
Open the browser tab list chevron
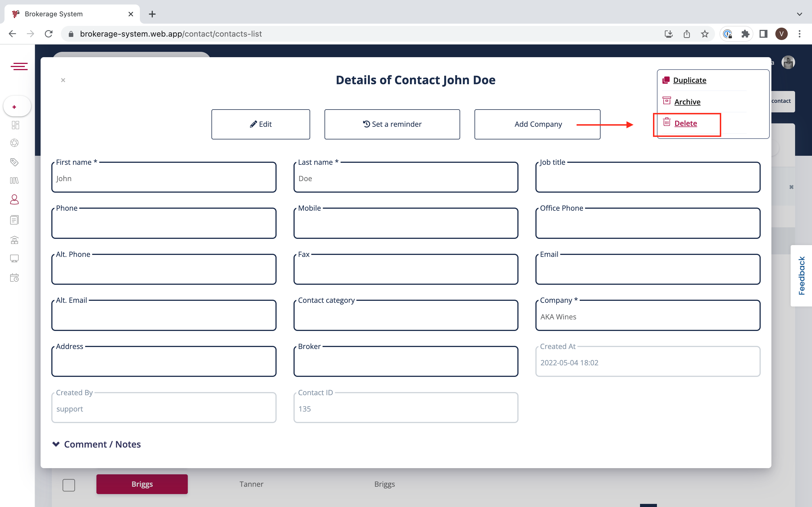click(800, 14)
